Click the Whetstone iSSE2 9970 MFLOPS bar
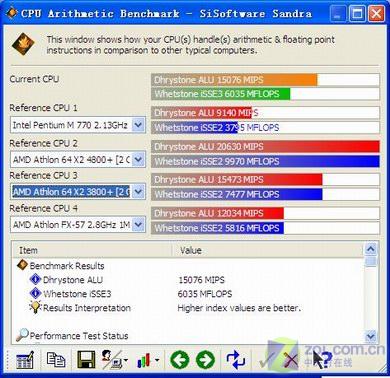 coord(265,161)
